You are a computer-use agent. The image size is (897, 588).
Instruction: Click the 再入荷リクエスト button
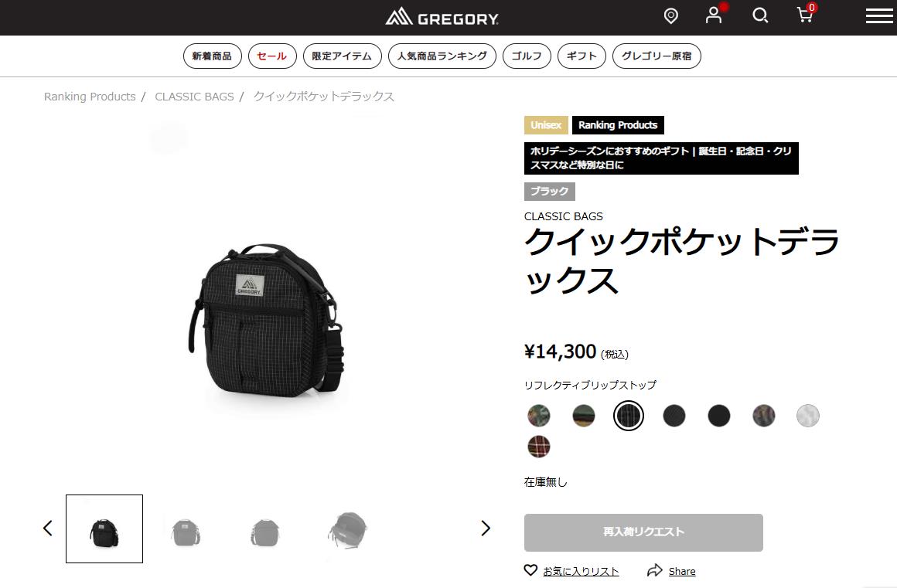[643, 532]
